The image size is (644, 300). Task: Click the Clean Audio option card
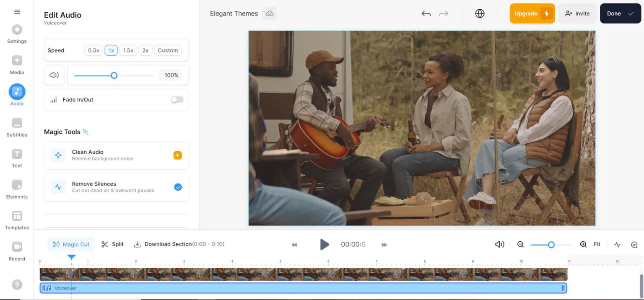(x=116, y=155)
